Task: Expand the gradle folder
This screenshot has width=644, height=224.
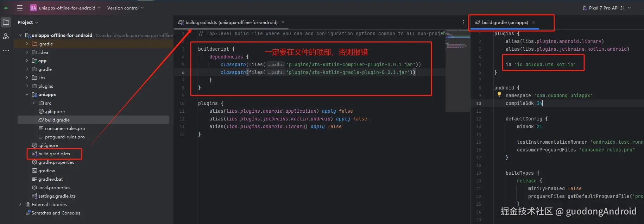Action: 27,69
